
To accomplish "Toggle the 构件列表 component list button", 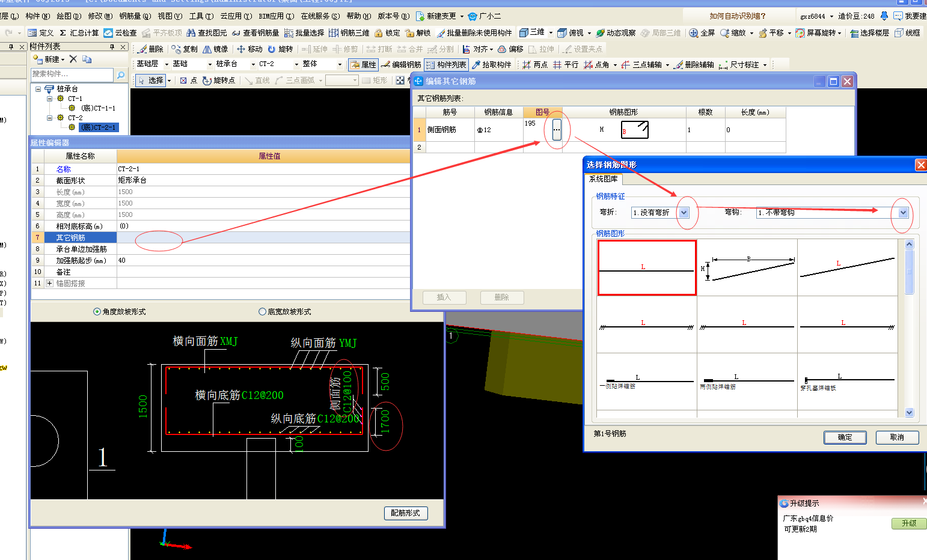I will click(446, 64).
